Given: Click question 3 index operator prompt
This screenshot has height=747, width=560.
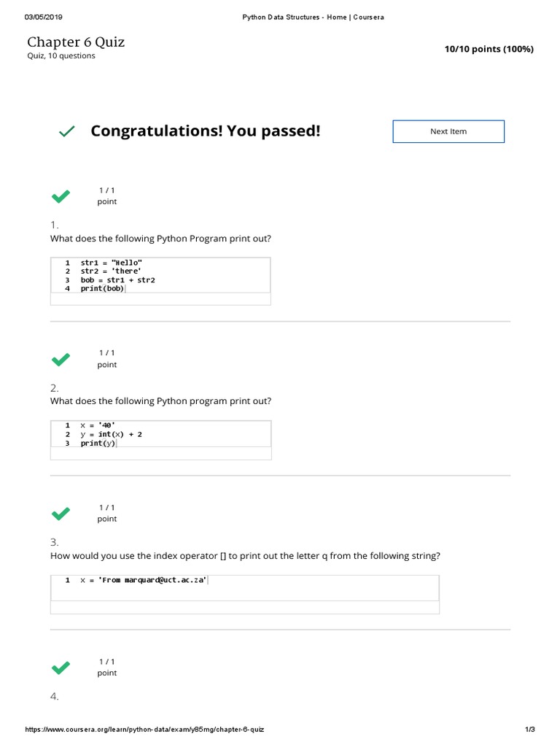Looking at the screenshot, I should 245,556.
